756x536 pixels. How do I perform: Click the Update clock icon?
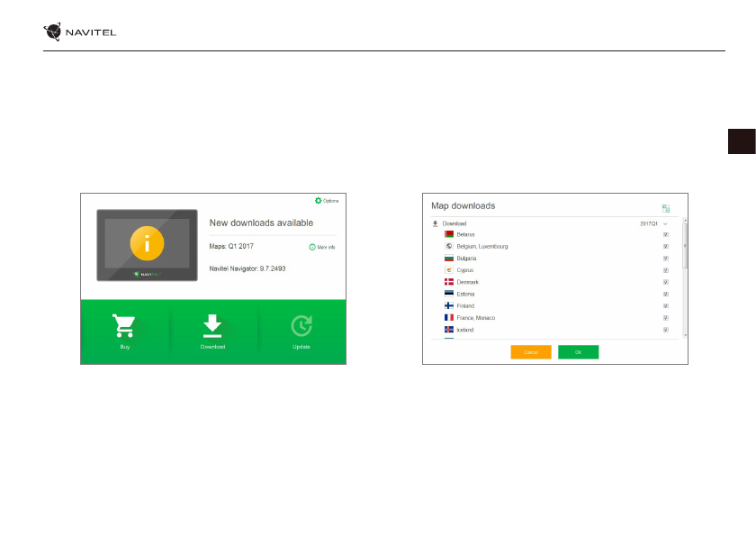tap(301, 325)
